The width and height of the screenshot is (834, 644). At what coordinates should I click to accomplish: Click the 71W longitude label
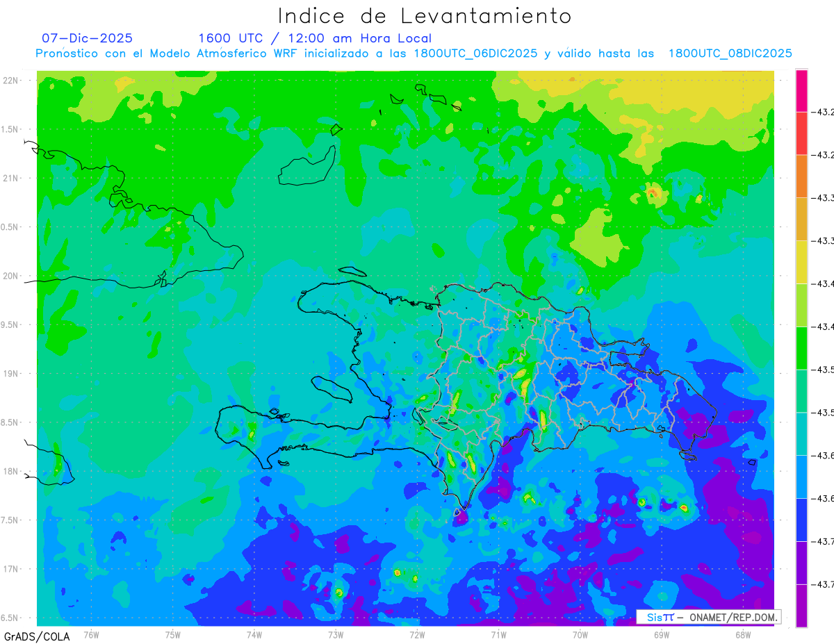click(498, 634)
